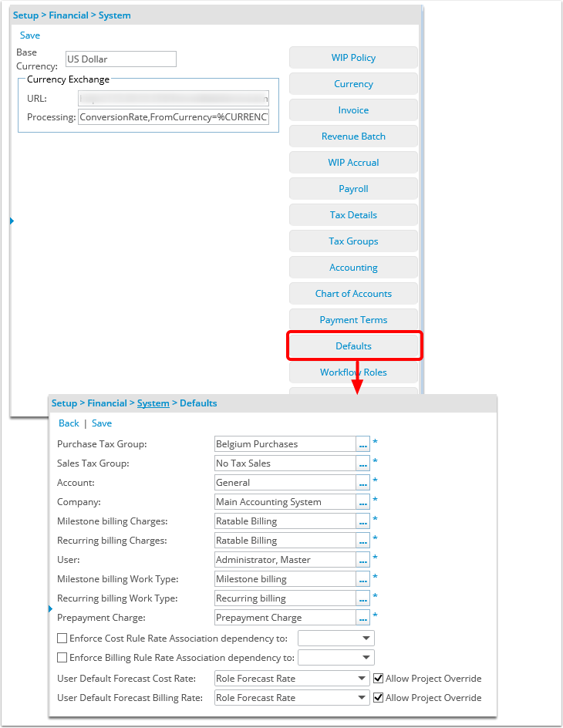The height and width of the screenshot is (728, 563).
Task: Open Revenue Batch settings
Action: 353,136
